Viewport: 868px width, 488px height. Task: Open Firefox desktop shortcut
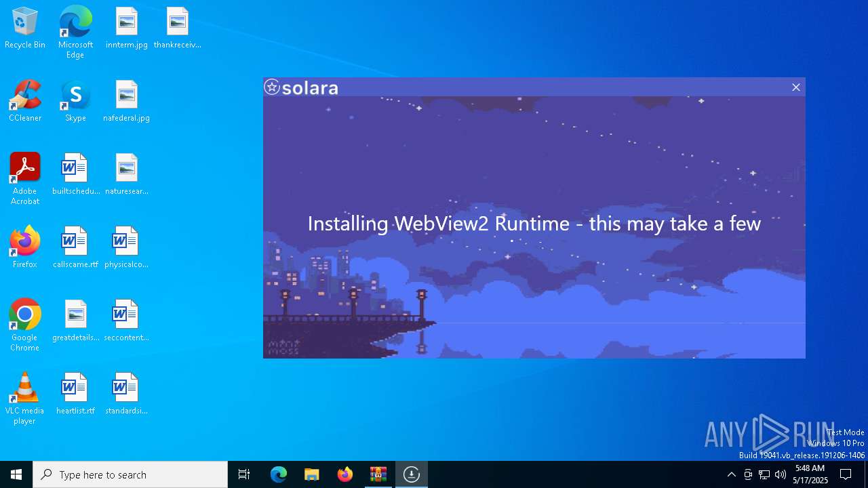[x=25, y=247]
